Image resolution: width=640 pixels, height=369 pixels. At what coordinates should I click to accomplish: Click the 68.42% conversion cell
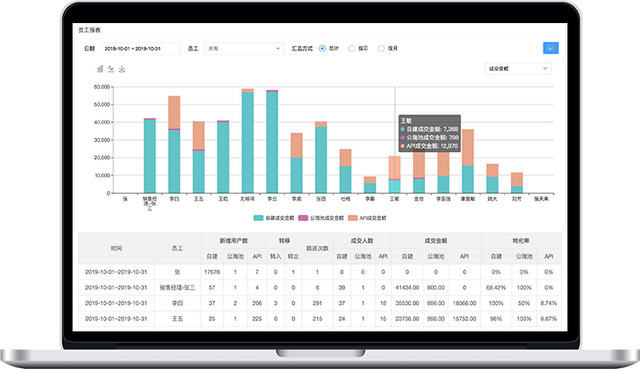tap(496, 288)
